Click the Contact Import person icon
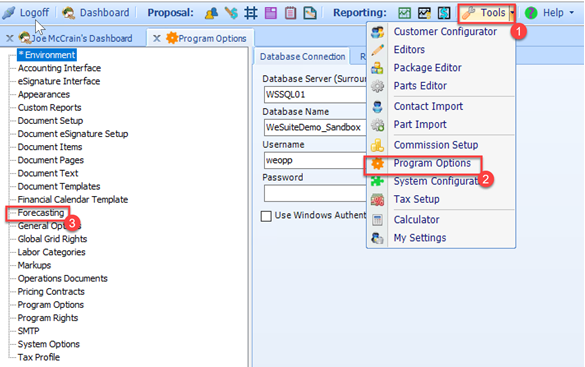Screen dimensions: 585x367 click(377, 107)
